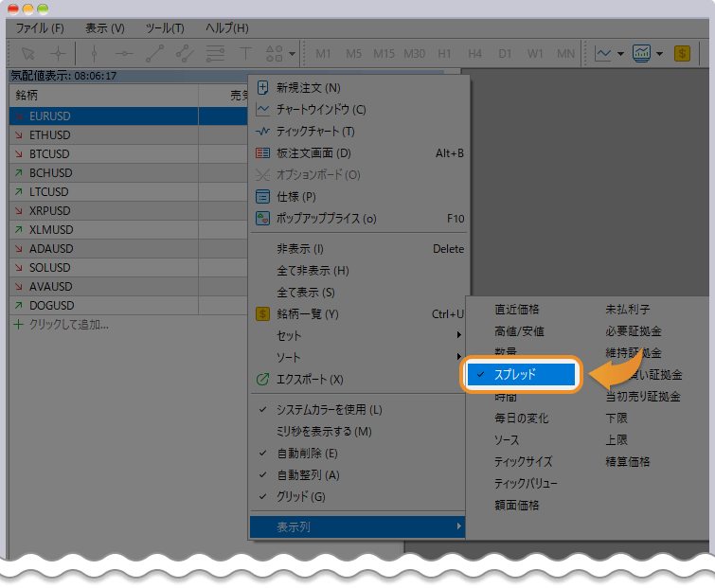The width and height of the screenshot is (715, 588).
Task: Toggle the 未払利子 column
Action: [628, 310]
